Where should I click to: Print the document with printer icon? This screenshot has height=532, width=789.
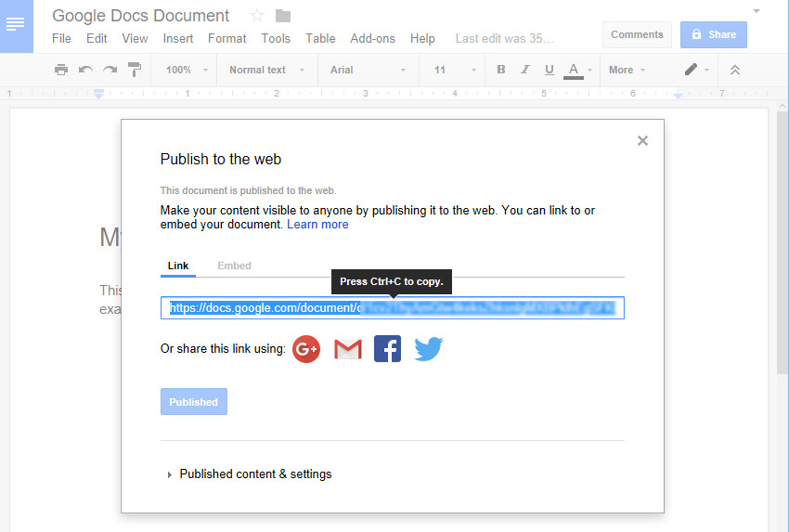(x=61, y=70)
